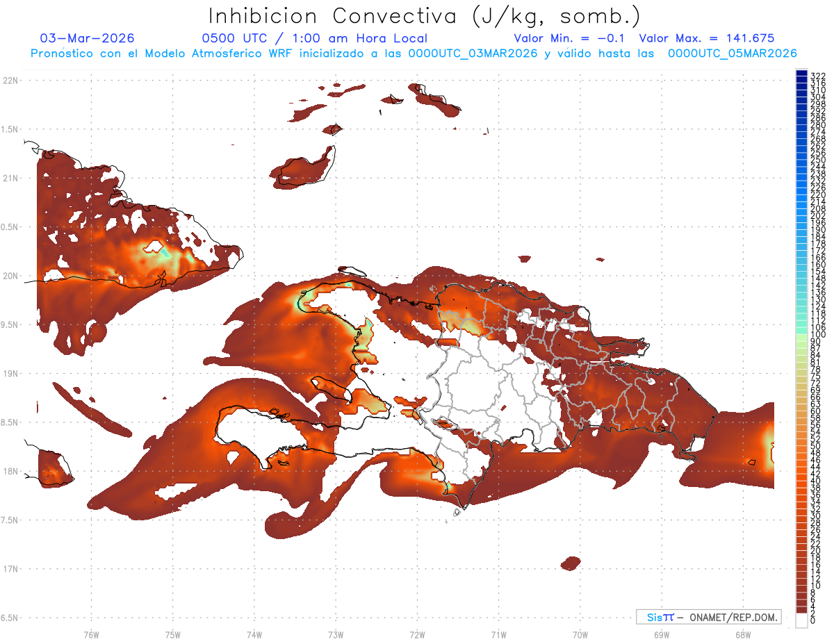The image size is (834, 644).
Task: Click the title "Inhibicion Convectiva (J/kg, somb.)"
Action: click(x=425, y=17)
